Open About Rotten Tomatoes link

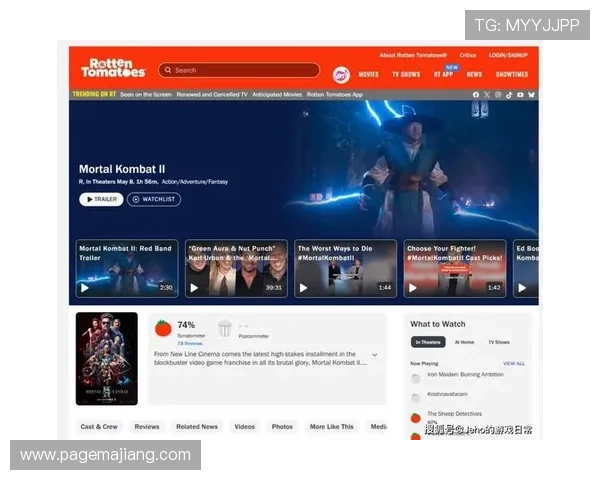point(413,55)
